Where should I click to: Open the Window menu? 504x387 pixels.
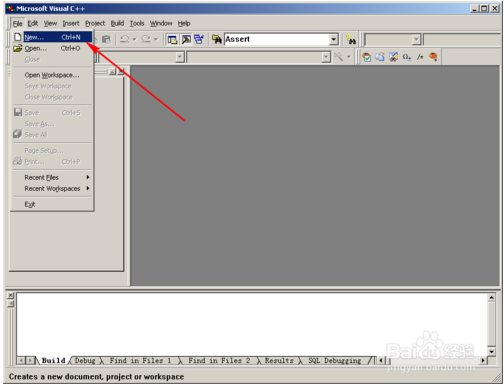click(x=161, y=23)
